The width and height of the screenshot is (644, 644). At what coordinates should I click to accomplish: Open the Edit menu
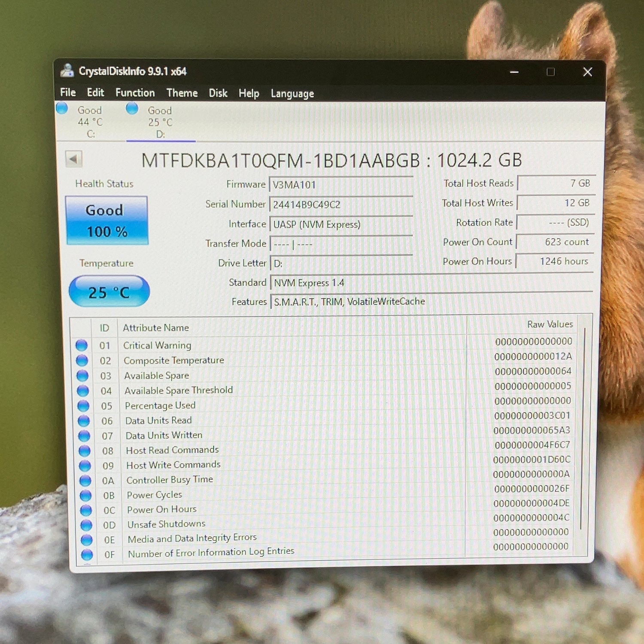click(x=95, y=93)
